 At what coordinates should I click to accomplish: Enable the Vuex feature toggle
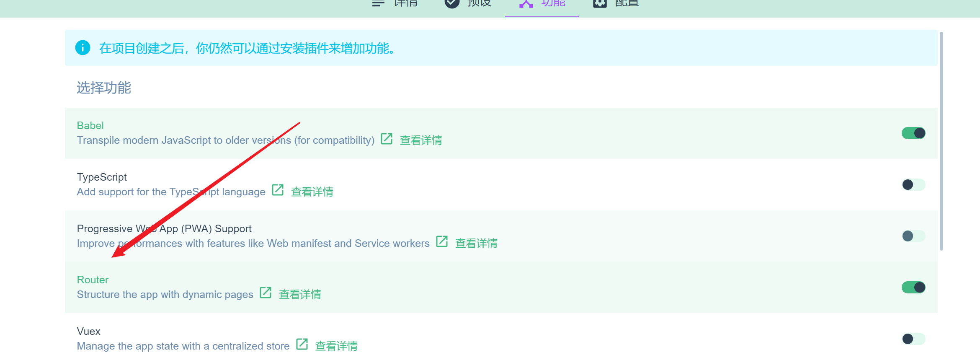(913, 339)
